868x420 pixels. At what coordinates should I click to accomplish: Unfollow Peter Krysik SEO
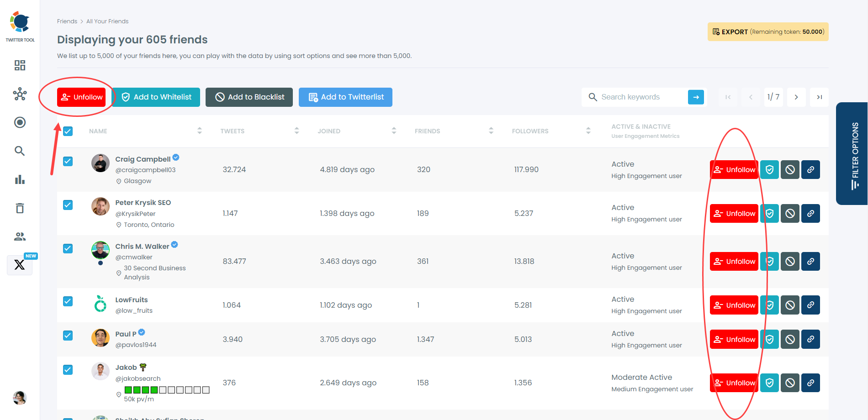734,214
